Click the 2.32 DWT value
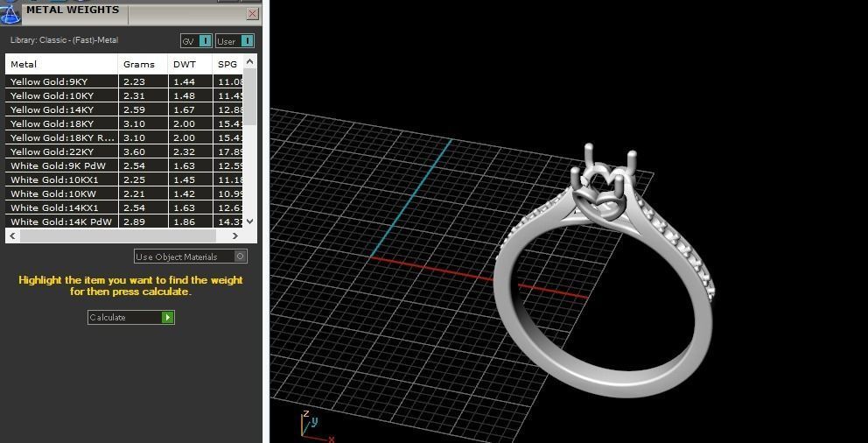This screenshot has height=443, width=868. [185, 151]
